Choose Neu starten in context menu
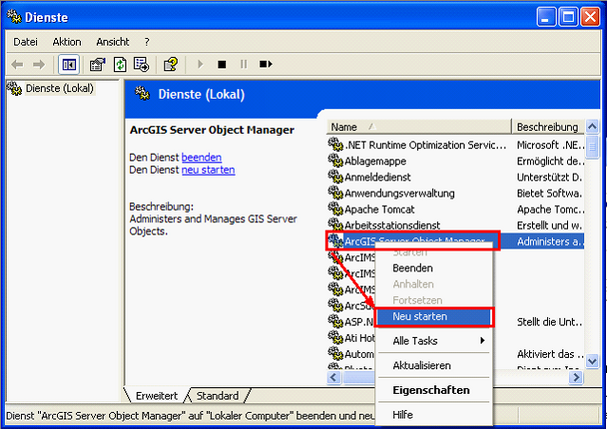Viewport: 607px width, 429px height. click(x=434, y=316)
